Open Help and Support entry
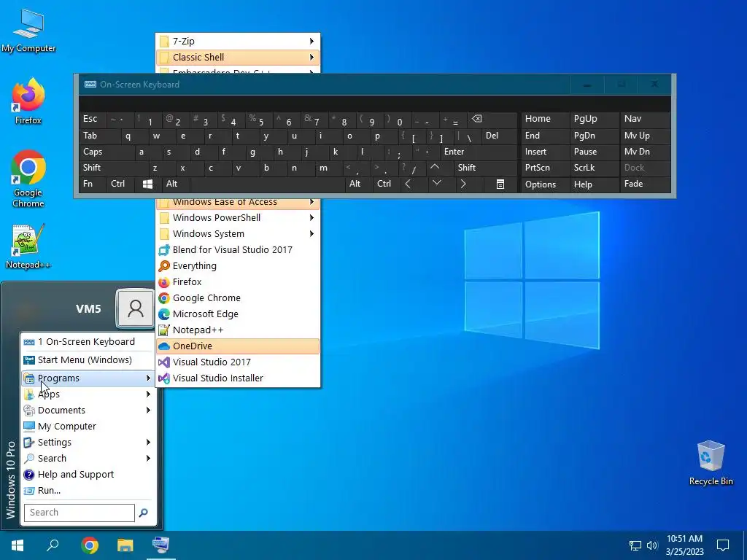This screenshot has width=747, height=560. tap(88, 475)
